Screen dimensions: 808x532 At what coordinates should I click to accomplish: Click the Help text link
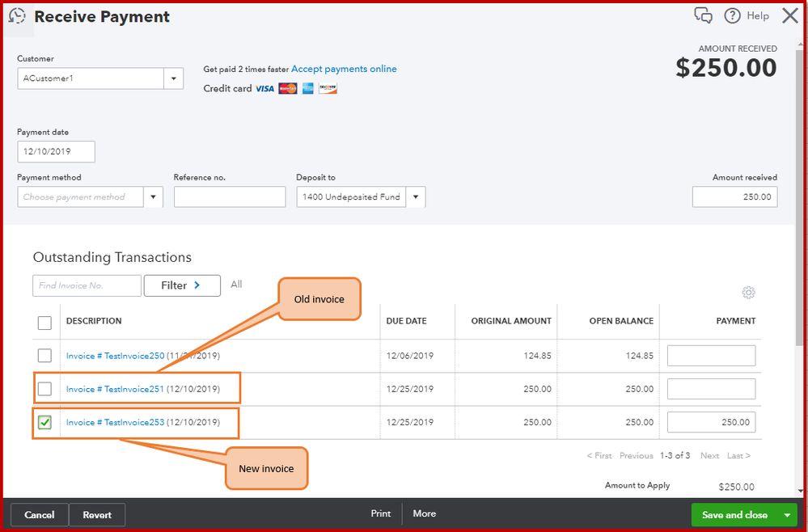coord(758,16)
